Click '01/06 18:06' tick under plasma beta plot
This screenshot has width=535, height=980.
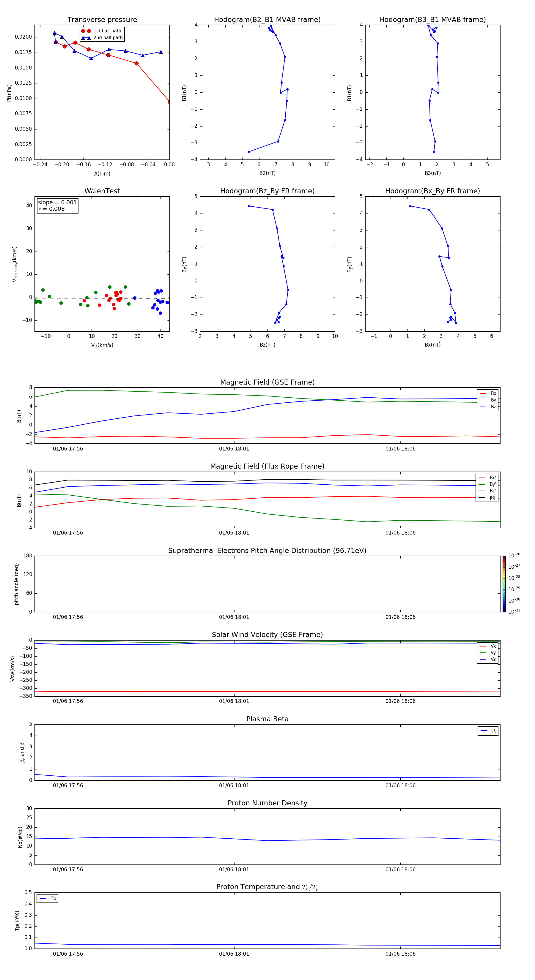point(400,785)
